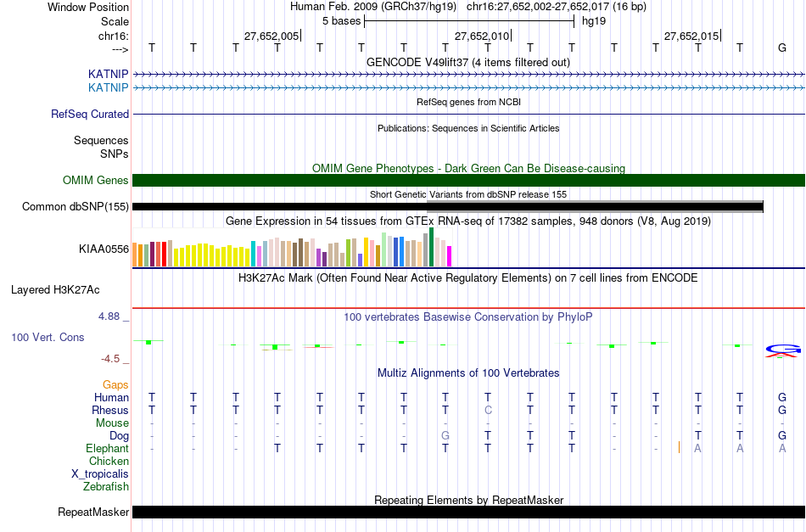
Task: Click Repeating Elements by RepeatMasker title
Action: point(468,500)
